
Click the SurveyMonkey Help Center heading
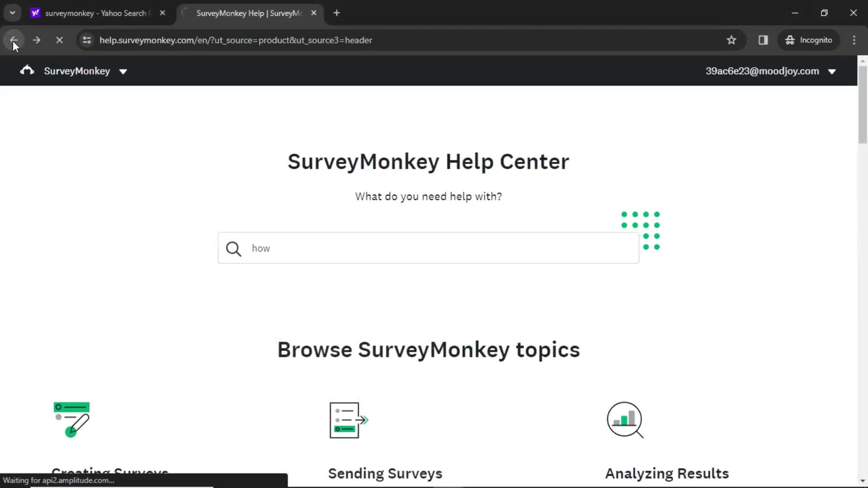point(428,162)
